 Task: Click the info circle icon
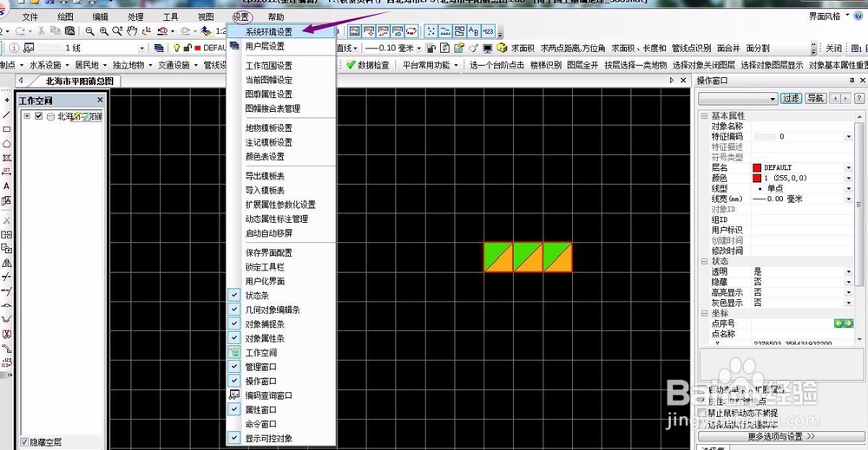(x=15, y=48)
